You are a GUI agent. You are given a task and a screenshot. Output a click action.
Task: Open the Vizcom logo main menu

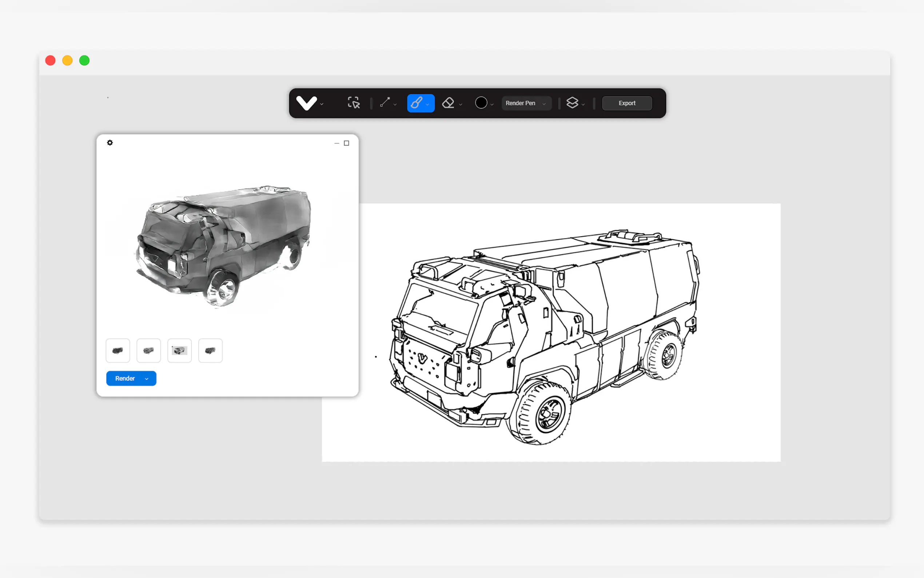click(306, 103)
